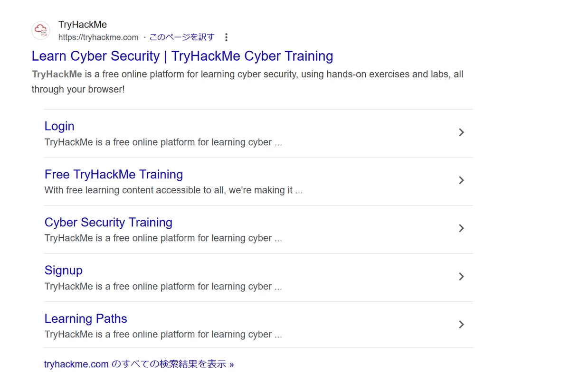Image resolution: width=570 pixels, height=392 pixels.
Task: Click the main result description snippet
Action: (x=247, y=82)
